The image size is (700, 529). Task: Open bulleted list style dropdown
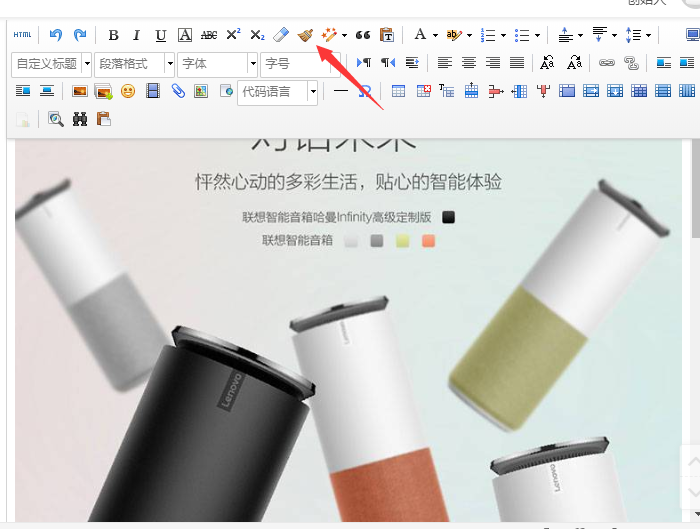coord(537,35)
